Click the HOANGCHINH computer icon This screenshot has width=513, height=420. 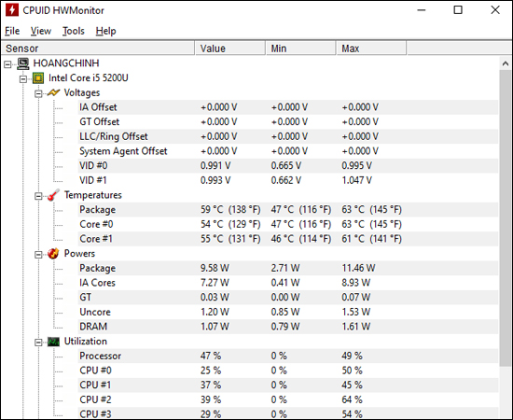coord(23,63)
